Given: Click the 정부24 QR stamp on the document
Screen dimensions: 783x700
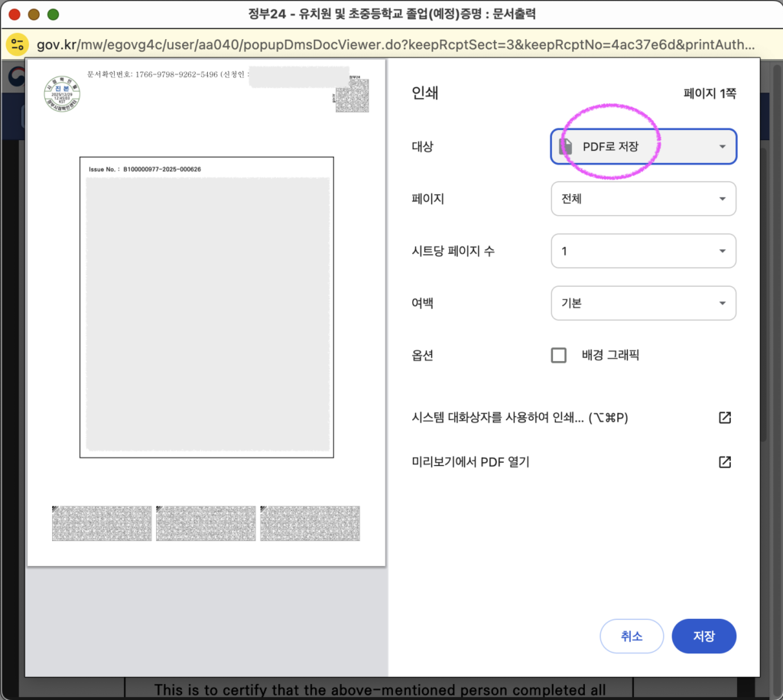Looking at the screenshot, I should 351,96.
